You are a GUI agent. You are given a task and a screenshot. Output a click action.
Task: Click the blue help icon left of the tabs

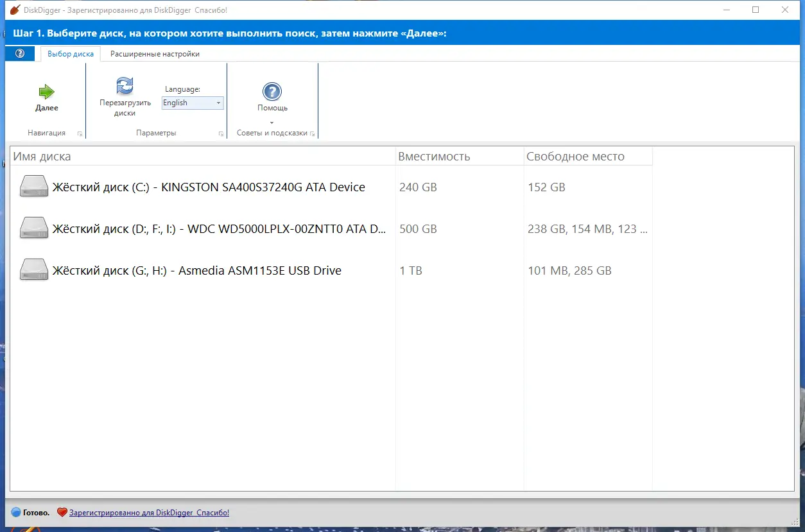[x=19, y=53]
